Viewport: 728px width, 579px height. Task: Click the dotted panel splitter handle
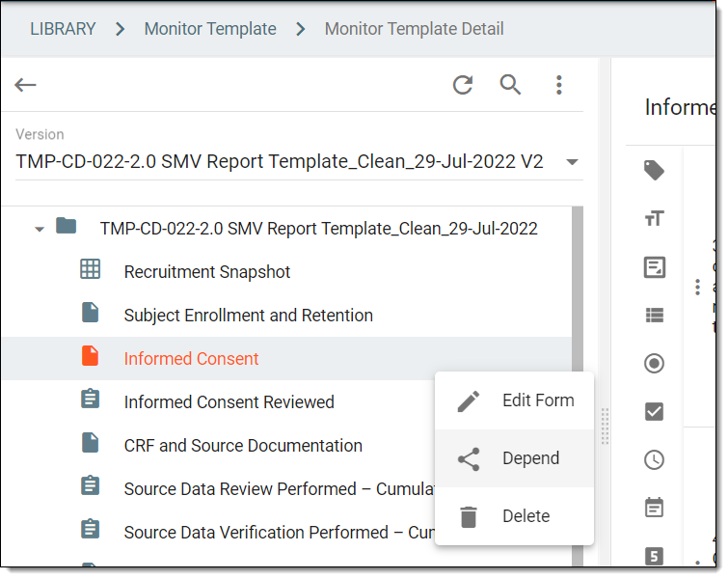(605, 427)
